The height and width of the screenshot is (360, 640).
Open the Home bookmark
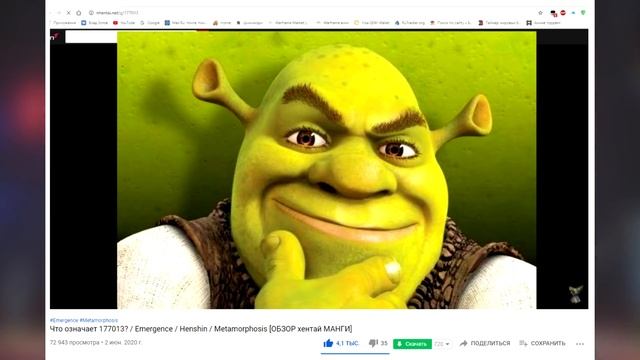pyautogui.click(x=222, y=23)
